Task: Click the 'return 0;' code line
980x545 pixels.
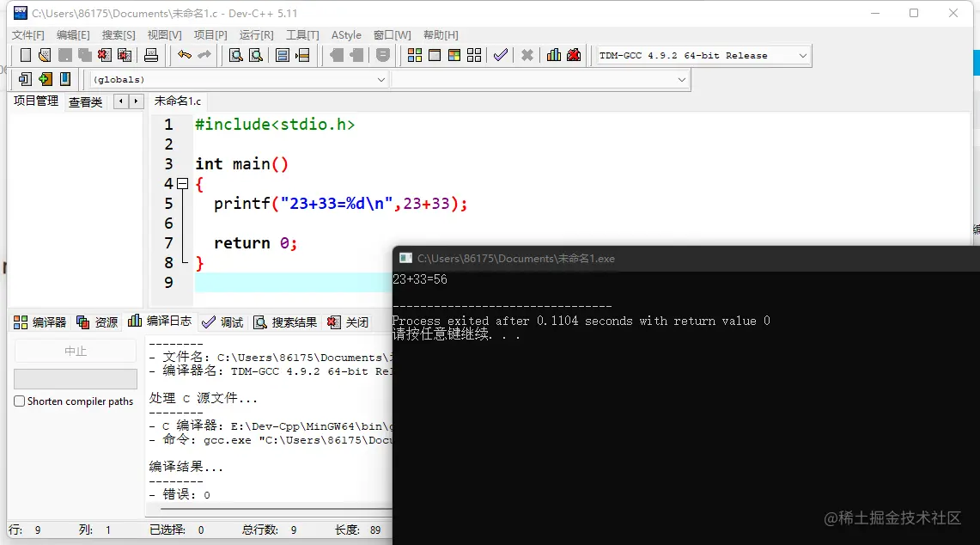Action: coord(256,242)
